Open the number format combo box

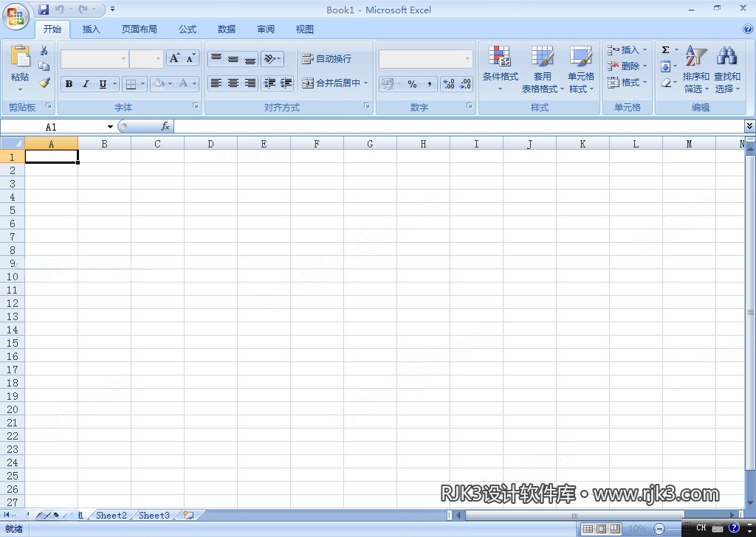pos(426,59)
